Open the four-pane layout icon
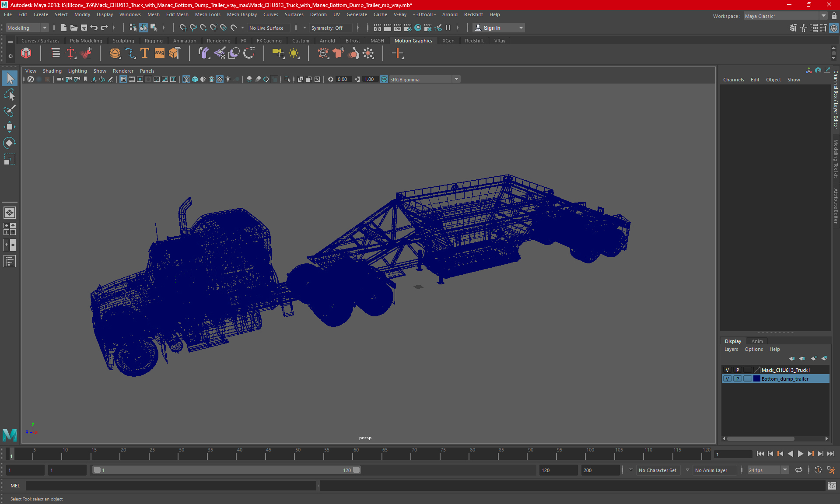 (x=10, y=229)
